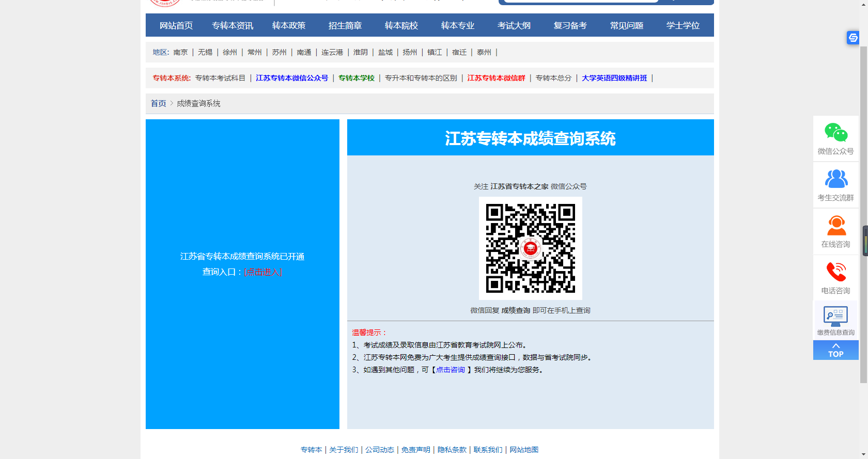
Task: Open the red 江苏专转本微信群 link
Action: point(496,78)
